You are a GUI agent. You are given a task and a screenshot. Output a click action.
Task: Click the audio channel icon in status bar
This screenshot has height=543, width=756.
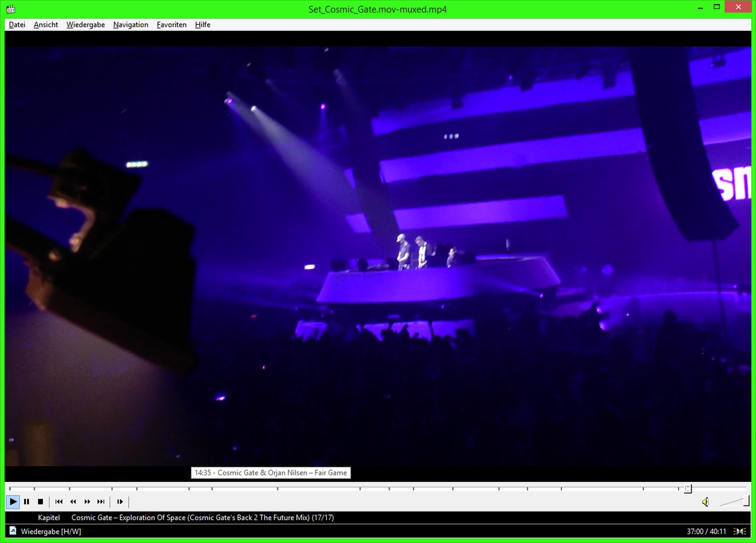click(740, 531)
